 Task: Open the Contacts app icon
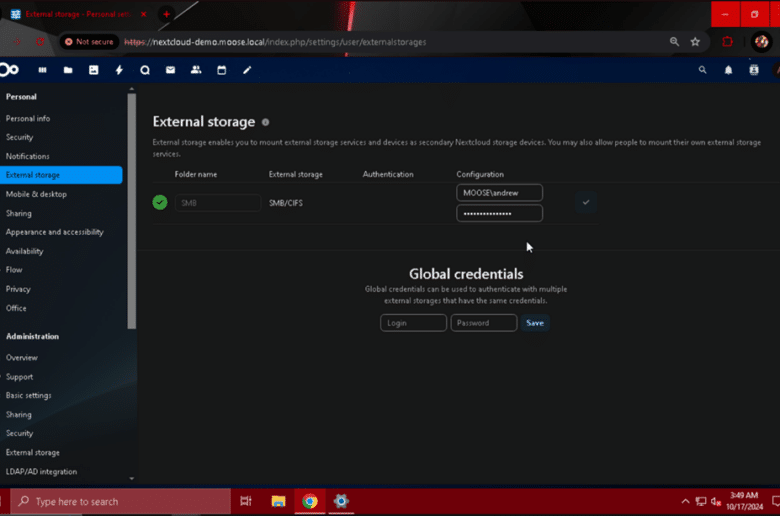(196, 70)
